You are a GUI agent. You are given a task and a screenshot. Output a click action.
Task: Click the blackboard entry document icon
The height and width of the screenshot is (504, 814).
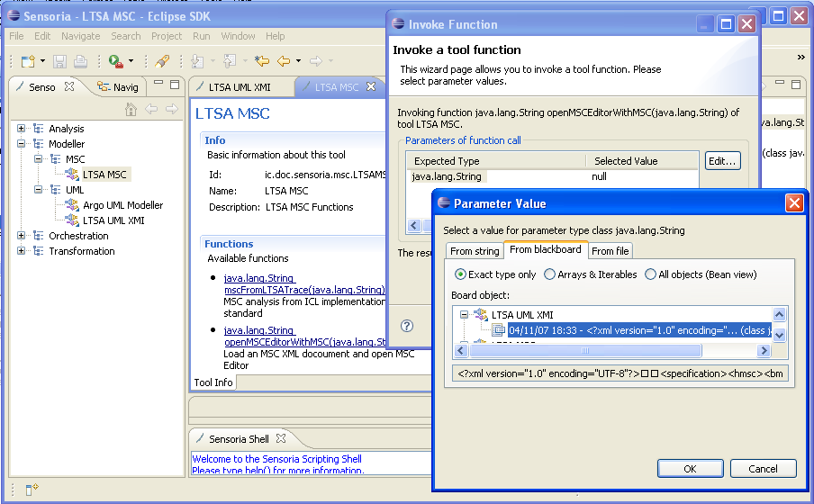498,329
